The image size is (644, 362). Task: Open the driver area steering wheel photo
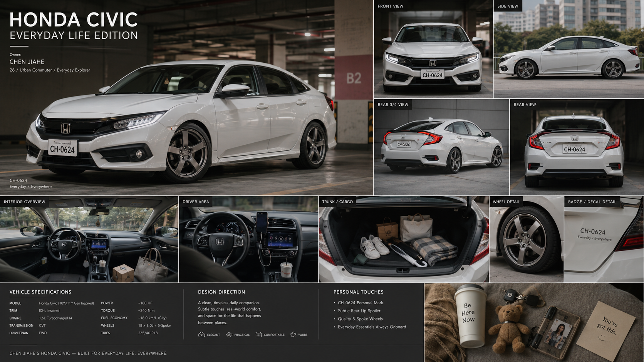pos(248,239)
